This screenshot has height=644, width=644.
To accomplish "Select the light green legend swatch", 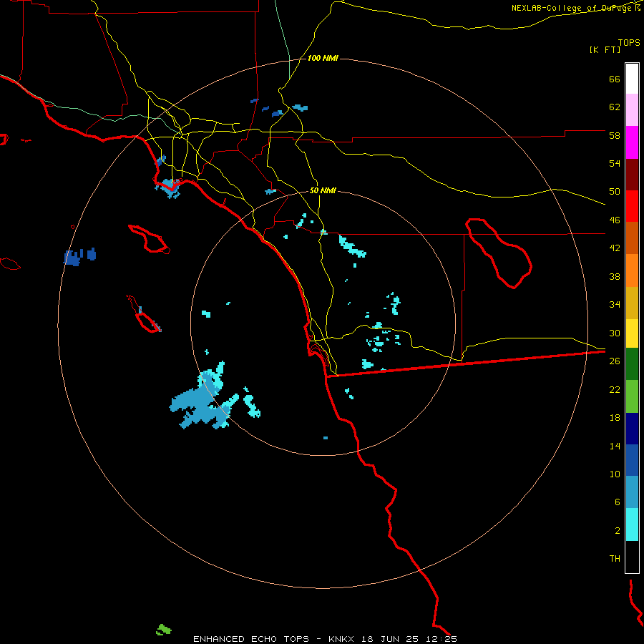I will coord(632,396).
